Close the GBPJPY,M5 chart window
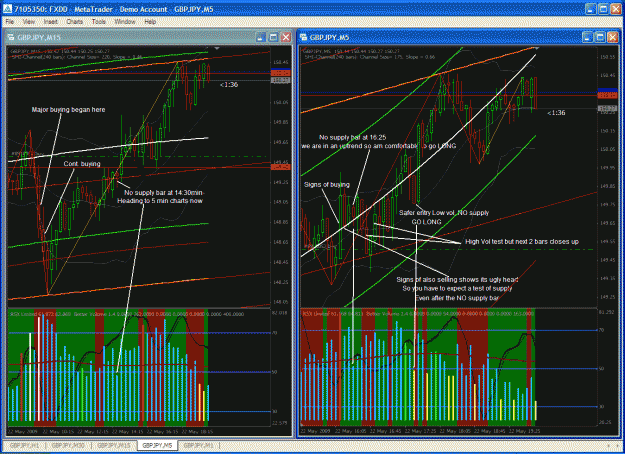Image resolution: width=625 pixels, height=454 pixels. tap(612, 37)
